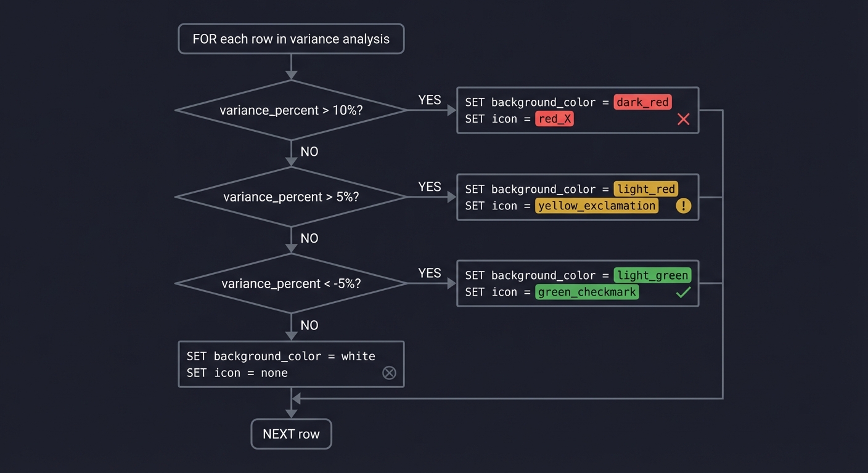The width and height of the screenshot is (868, 473).
Task: Select the yellow exclamation icon
Action: pyautogui.click(x=683, y=206)
